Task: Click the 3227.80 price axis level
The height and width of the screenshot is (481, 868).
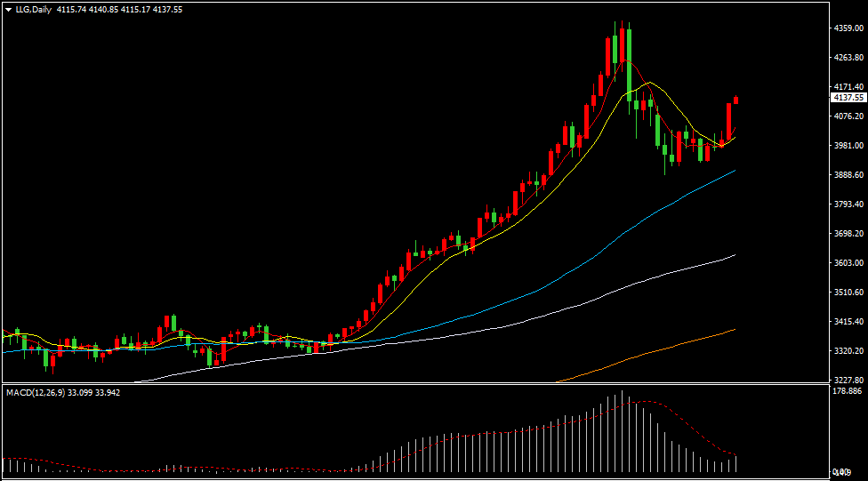Action: click(x=848, y=380)
